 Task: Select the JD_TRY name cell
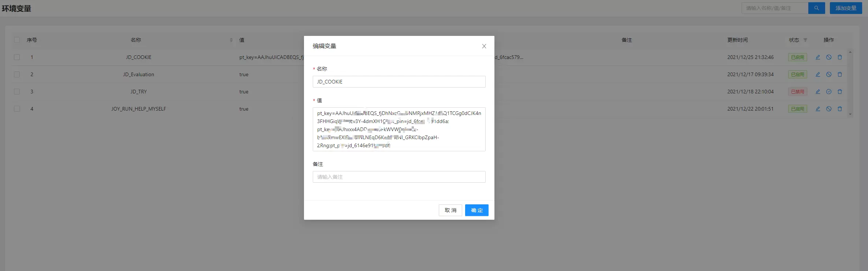138,92
